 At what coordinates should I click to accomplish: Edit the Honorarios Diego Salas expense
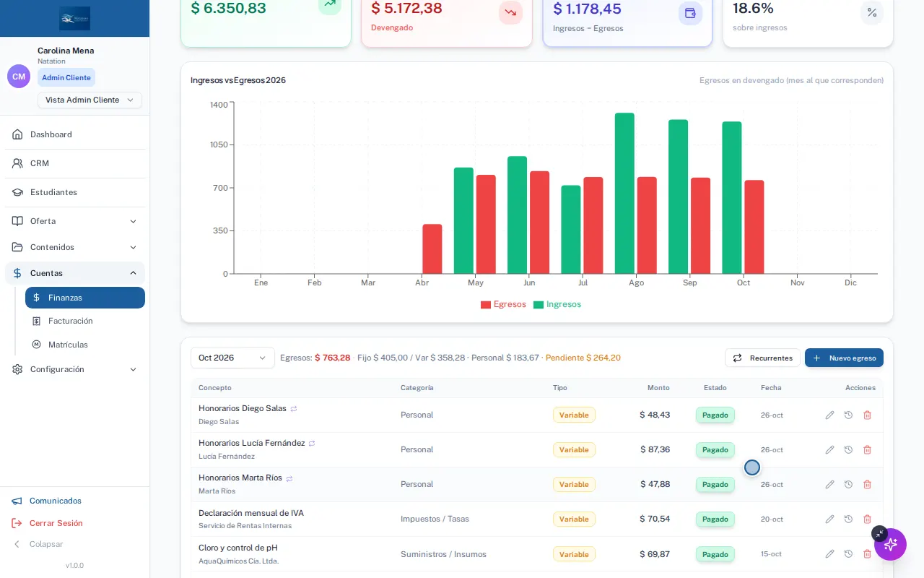tap(829, 415)
